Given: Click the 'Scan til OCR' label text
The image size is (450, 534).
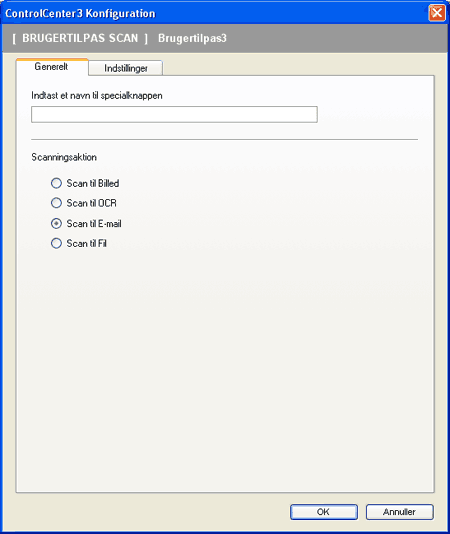Looking at the screenshot, I should click(x=91, y=203).
